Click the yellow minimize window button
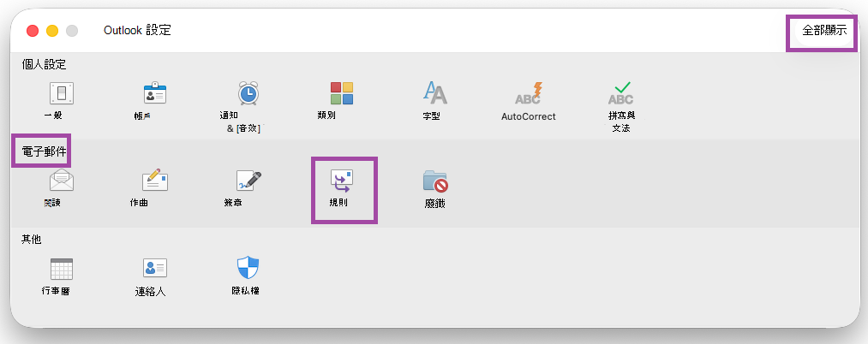Viewport: 868px width, 344px height. click(52, 31)
